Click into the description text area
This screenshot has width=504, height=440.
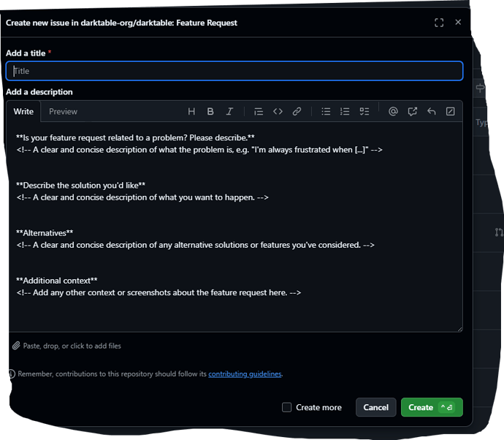click(x=236, y=227)
